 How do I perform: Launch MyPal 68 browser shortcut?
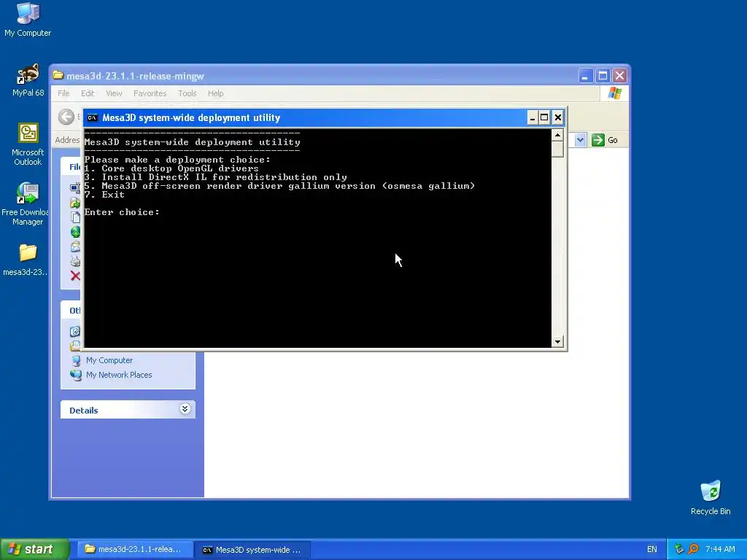pos(28,80)
